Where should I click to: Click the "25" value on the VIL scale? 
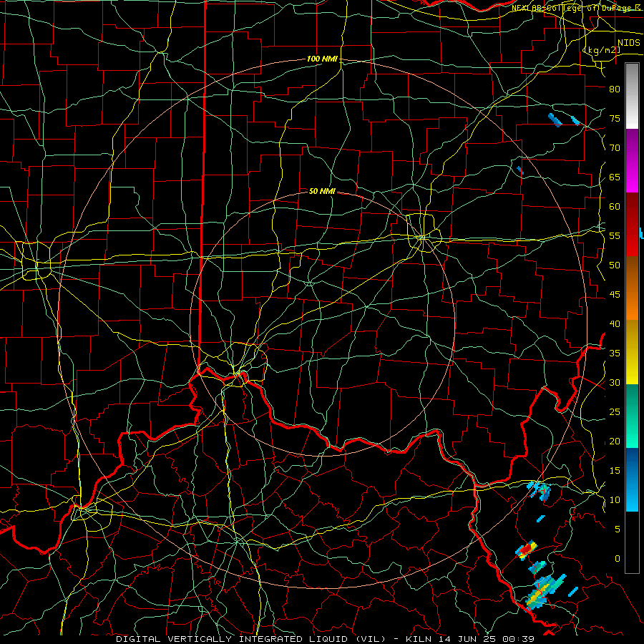[615, 412]
